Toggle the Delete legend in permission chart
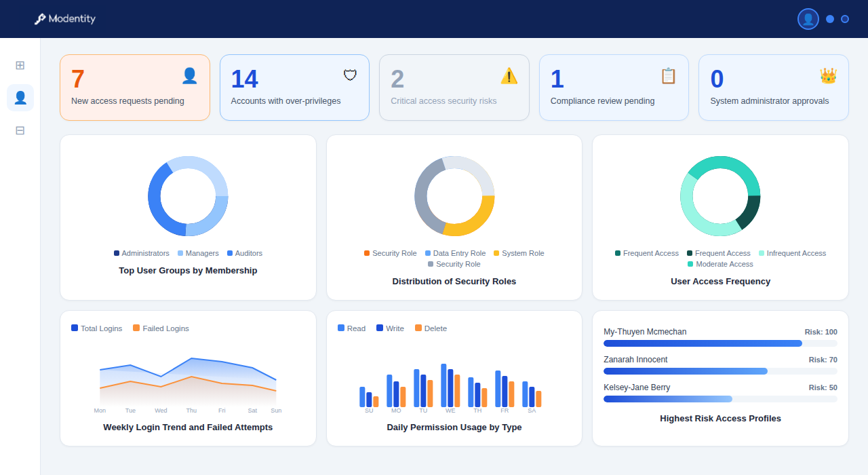The height and width of the screenshot is (475, 868). (431, 328)
